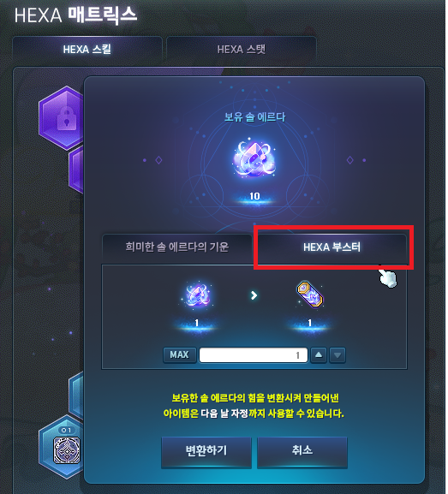Image resolution: width=448 pixels, height=494 pixels.
Task: Set quantity to maximum with MAX button
Action: (x=179, y=355)
